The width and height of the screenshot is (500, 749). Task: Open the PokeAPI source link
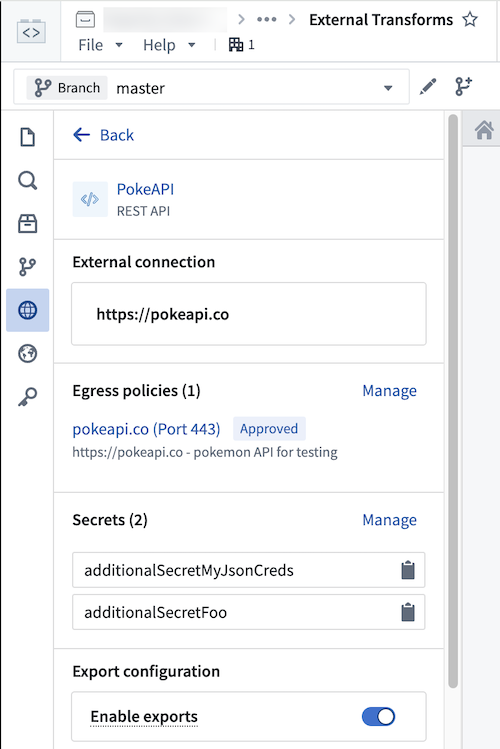pyautogui.click(x=145, y=189)
